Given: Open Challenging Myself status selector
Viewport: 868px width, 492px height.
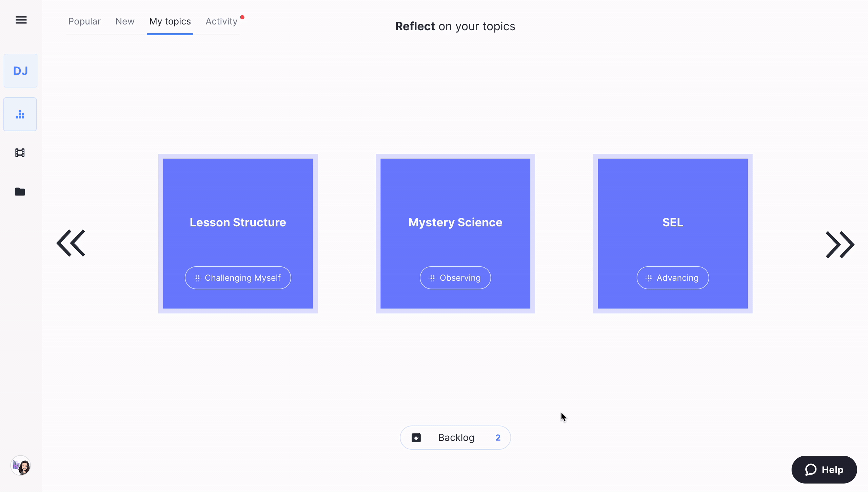Looking at the screenshot, I should point(238,278).
